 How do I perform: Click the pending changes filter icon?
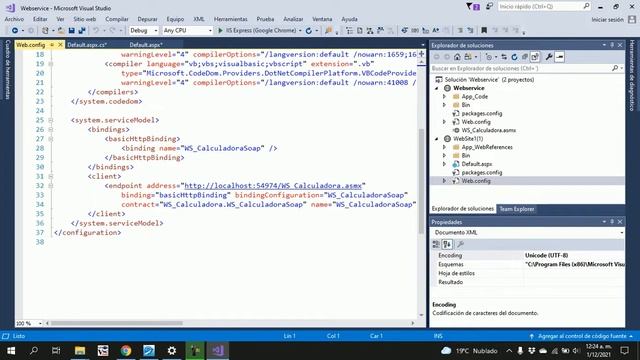489,57
